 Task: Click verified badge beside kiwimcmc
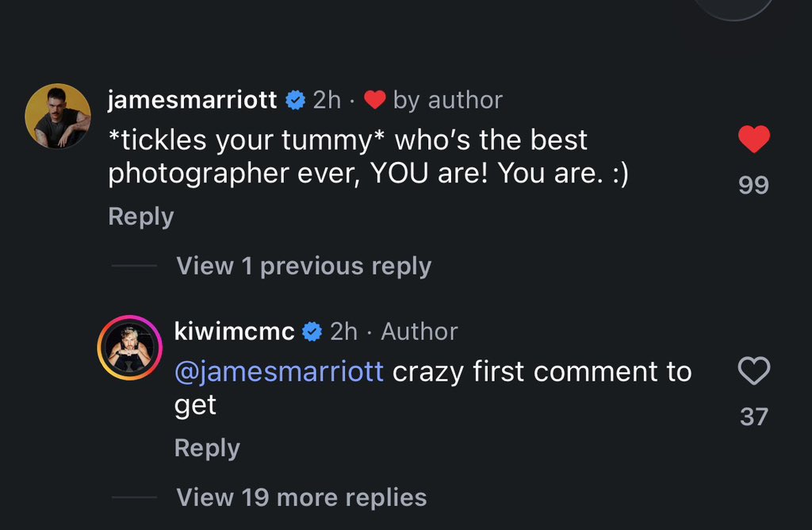[x=312, y=332]
